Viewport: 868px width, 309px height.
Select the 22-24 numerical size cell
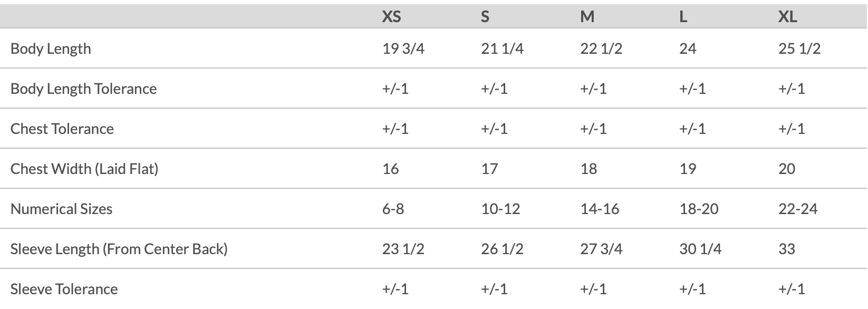(798, 209)
